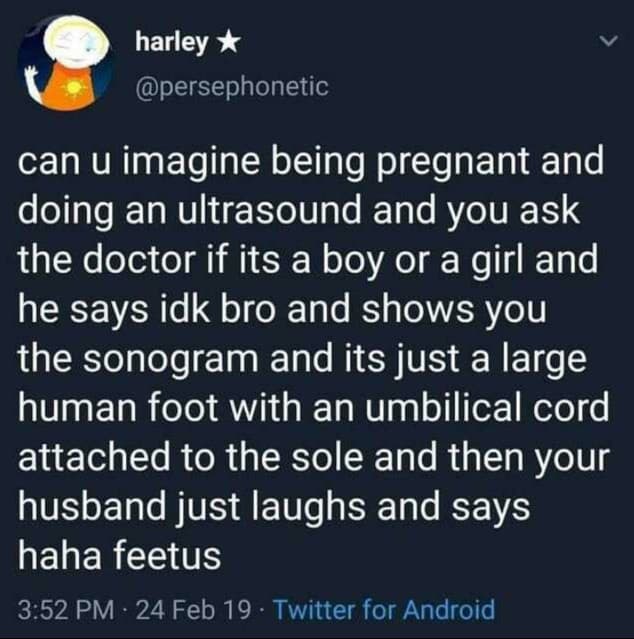Viewport: 634px width, 639px height.
Task: Select the word feetus in the tweet
Action: point(167,556)
